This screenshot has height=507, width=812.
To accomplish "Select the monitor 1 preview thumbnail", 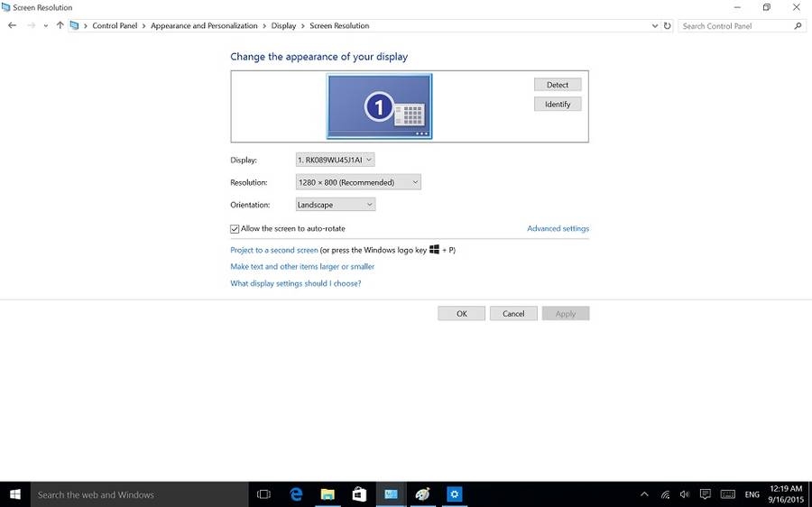I will [x=379, y=106].
